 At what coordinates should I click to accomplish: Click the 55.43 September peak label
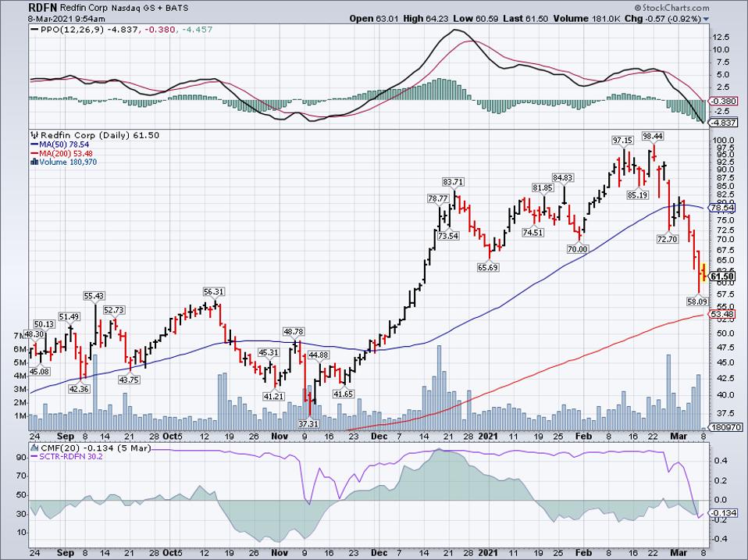[94, 296]
